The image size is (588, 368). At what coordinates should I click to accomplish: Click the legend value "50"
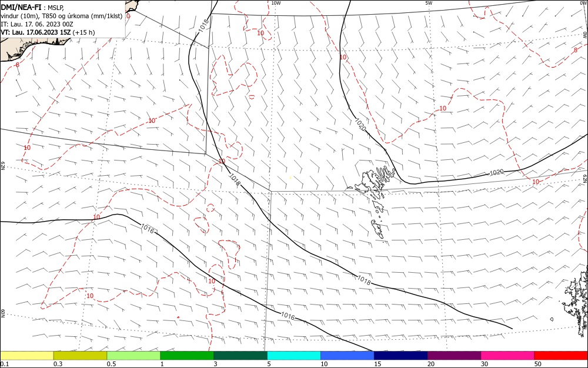pyautogui.click(x=538, y=364)
